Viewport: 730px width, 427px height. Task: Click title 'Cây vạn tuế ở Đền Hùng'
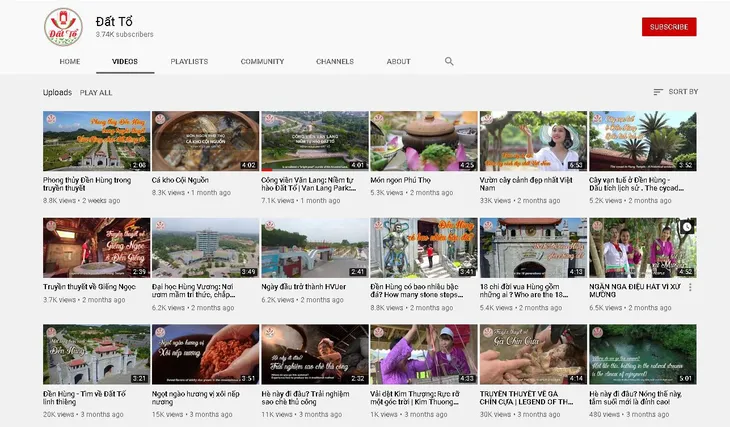[636, 184]
